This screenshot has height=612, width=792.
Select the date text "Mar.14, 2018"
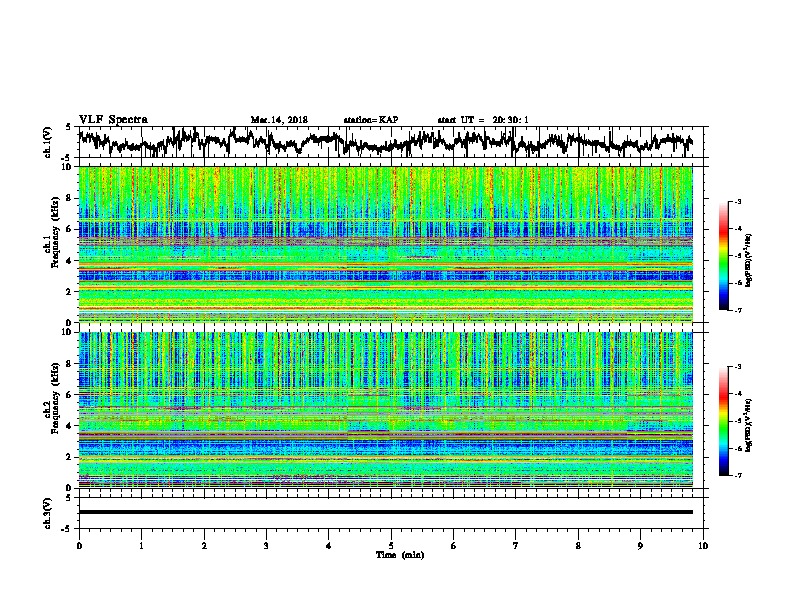pos(279,120)
